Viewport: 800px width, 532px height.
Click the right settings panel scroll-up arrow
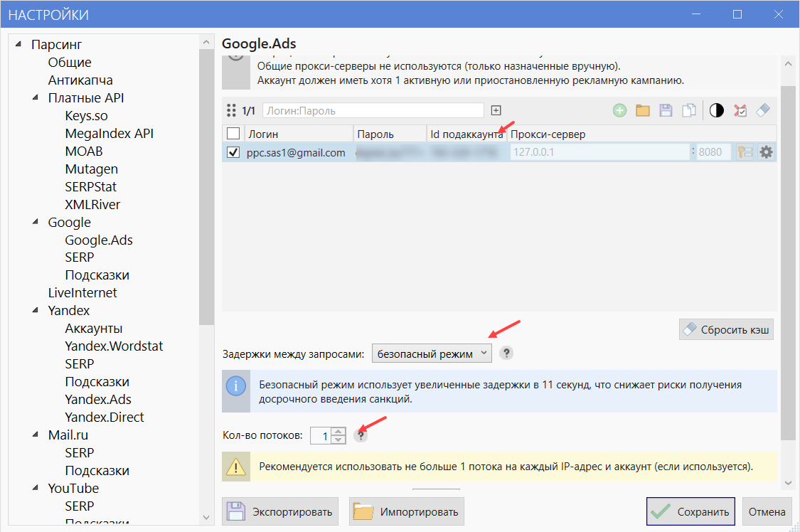788,64
